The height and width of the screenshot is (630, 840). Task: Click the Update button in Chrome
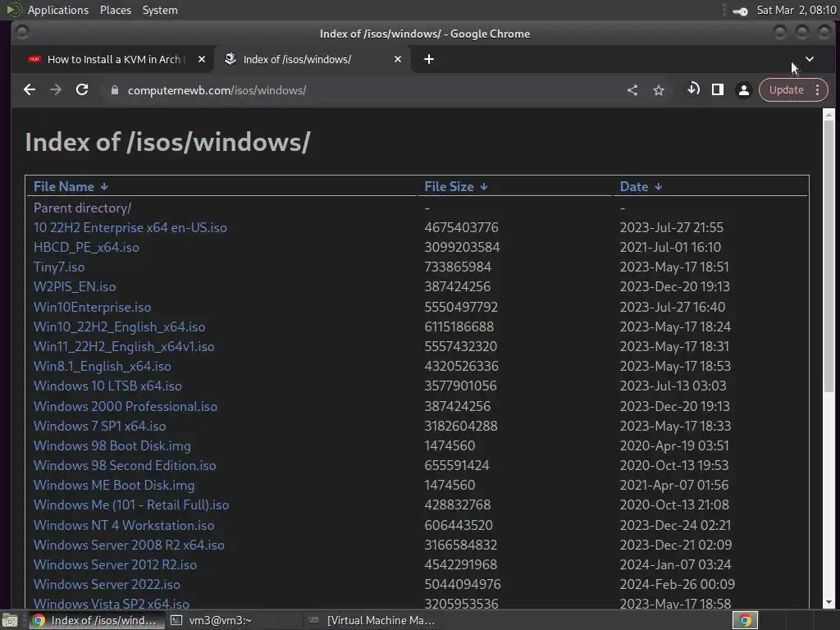click(787, 90)
